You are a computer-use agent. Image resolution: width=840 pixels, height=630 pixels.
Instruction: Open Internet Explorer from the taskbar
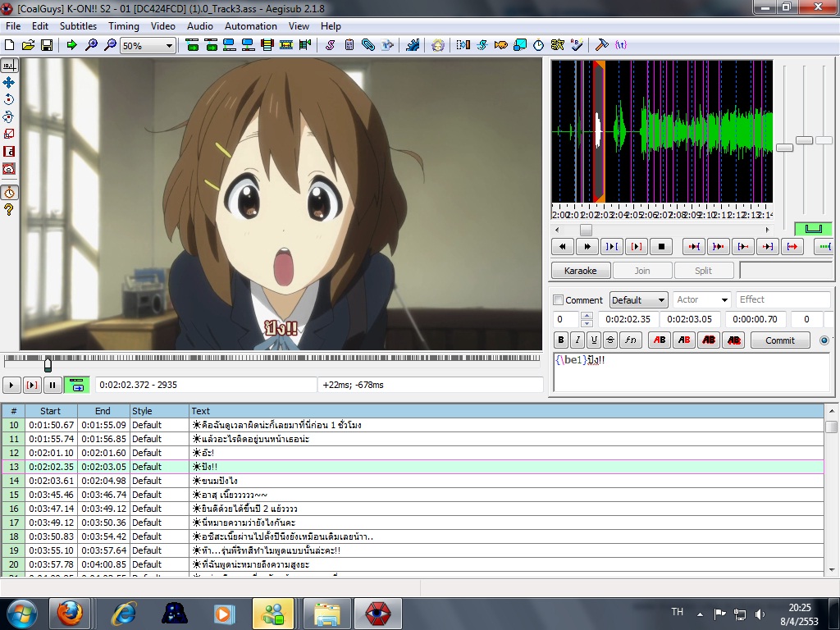tap(123, 614)
